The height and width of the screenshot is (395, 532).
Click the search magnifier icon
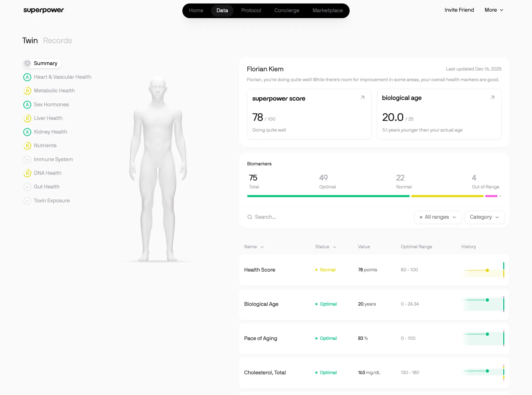point(250,217)
